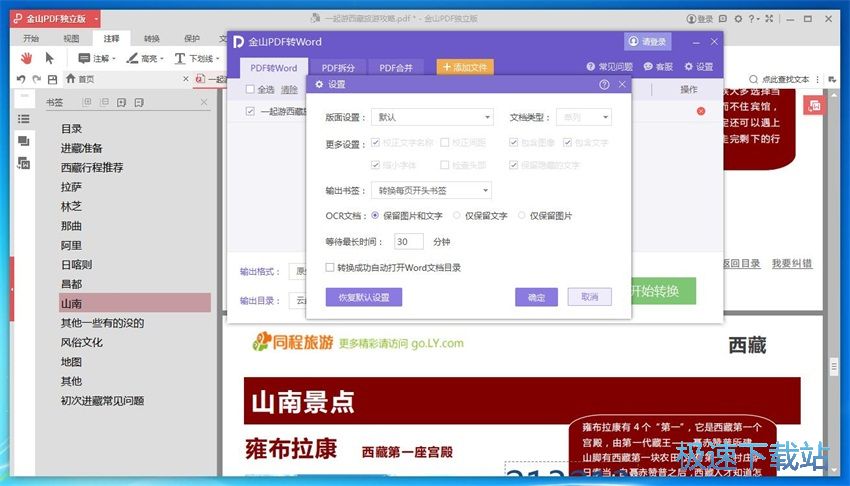Click the 等待最长时间 input field showing 30

(x=409, y=242)
